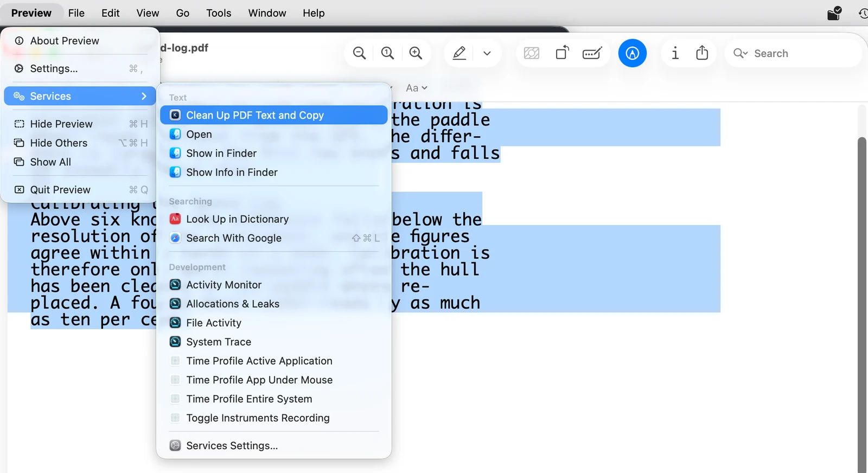The width and height of the screenshot is (868, 473).
Task: Choose Hide Preview
Action: [x=80, y=124]
